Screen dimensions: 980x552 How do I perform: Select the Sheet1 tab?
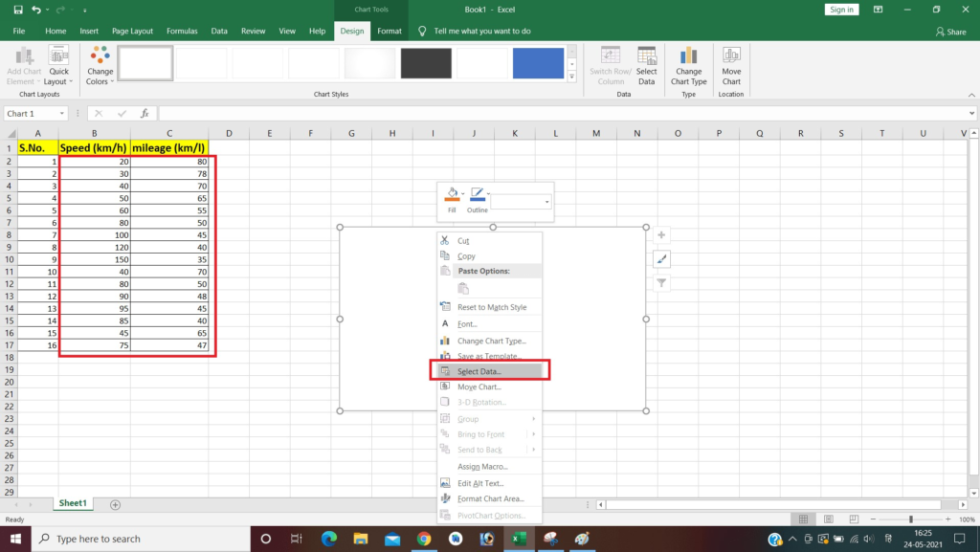[x=73, y=503]
